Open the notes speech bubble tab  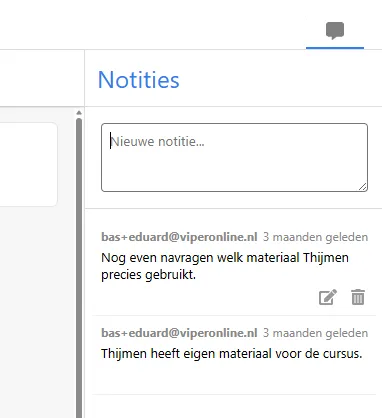[335, 31]
